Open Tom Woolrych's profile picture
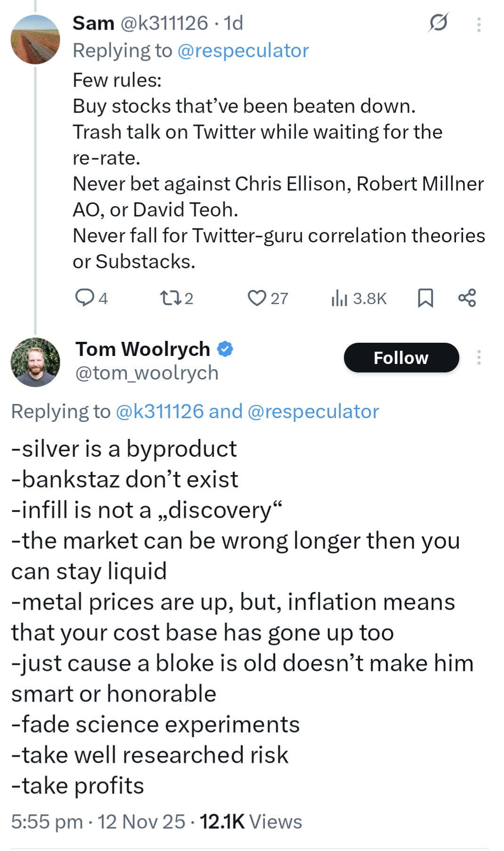Screen dimensions: 504x851 [35, 362]
